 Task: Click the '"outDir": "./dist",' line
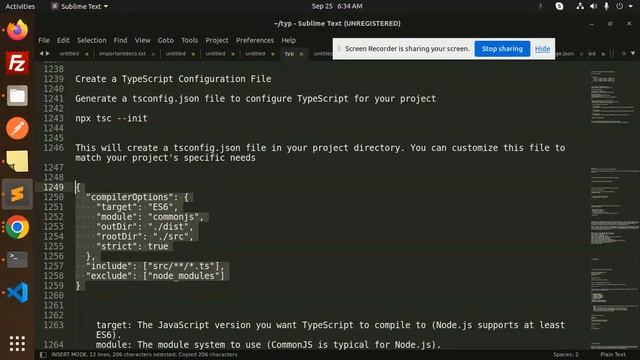[145, 227]
